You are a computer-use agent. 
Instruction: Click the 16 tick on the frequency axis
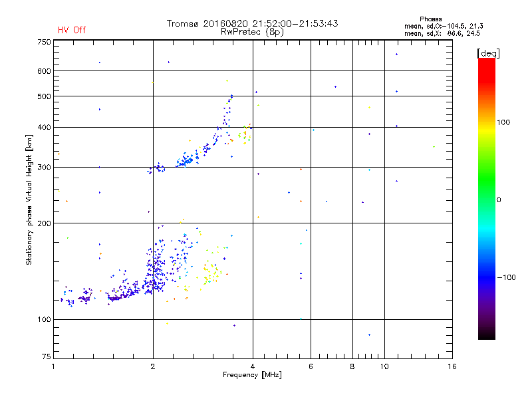[452, 366]
